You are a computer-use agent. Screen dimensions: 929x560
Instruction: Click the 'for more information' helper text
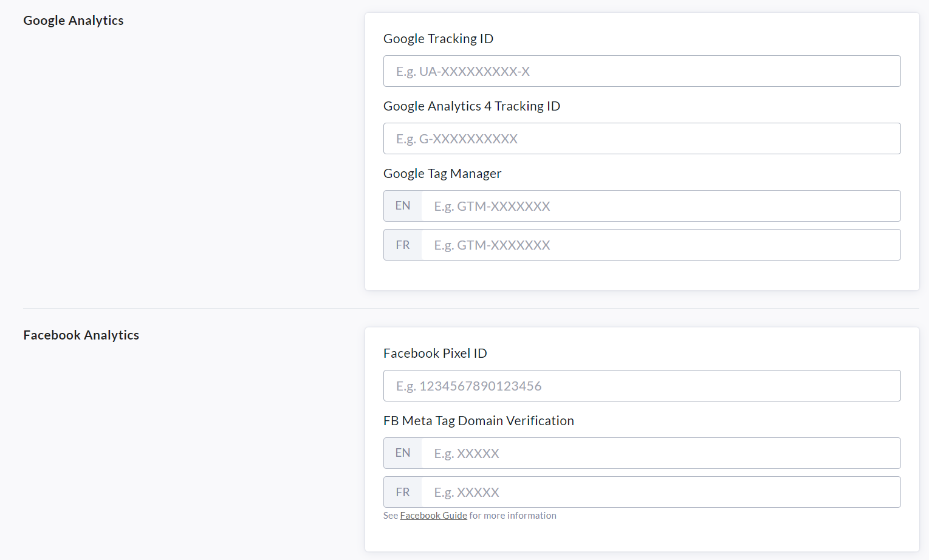513,516
